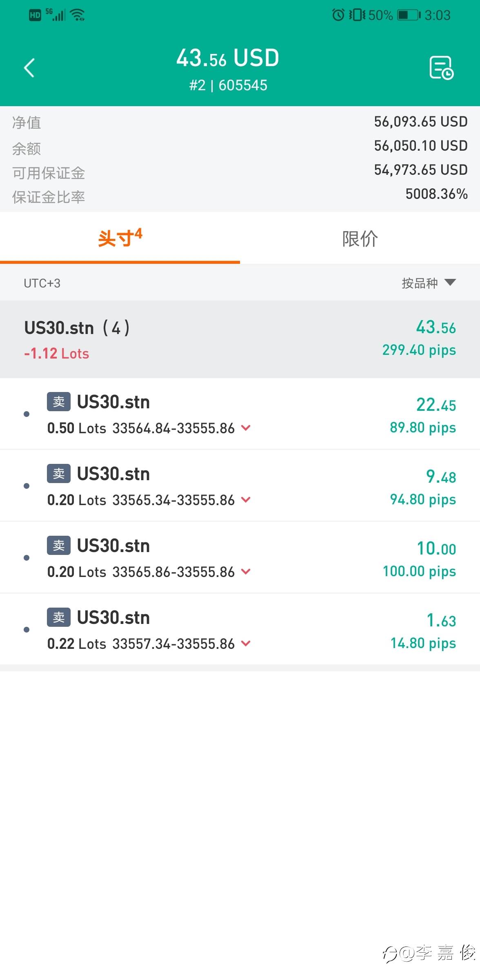The image size is (480, 980).
Task: Expand details of the 33565.34 sell position
Action: 246,500
